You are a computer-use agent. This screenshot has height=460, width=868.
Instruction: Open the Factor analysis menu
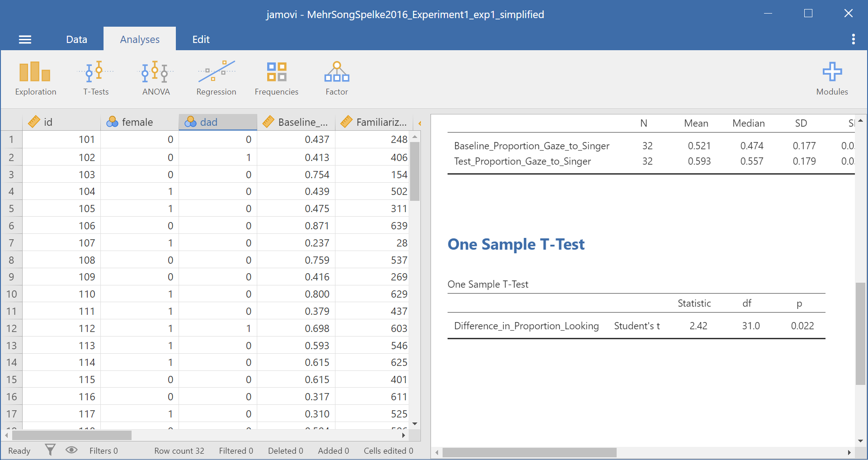click(337, 78)
